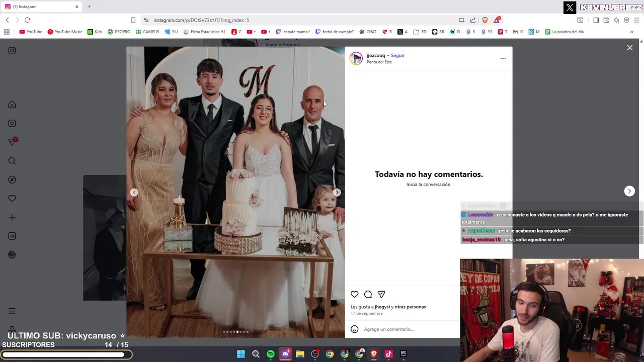Image resolution: width=644 pixels, height=362 pixels.
Task: Share the post with the paper plane icon
Action: (x=381, y=294)
